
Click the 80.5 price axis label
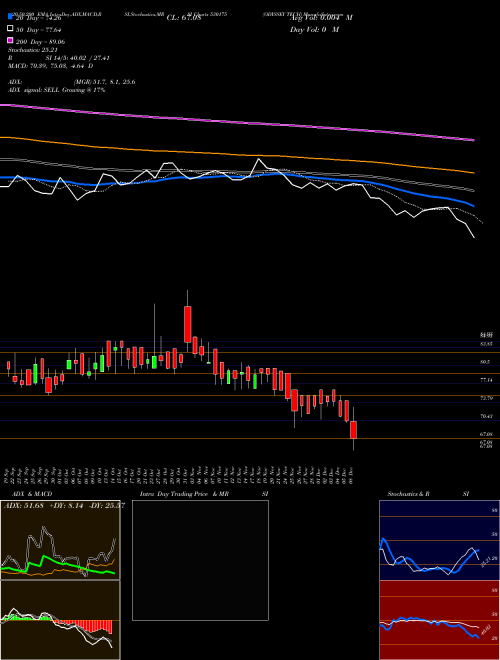pos(484,362)
